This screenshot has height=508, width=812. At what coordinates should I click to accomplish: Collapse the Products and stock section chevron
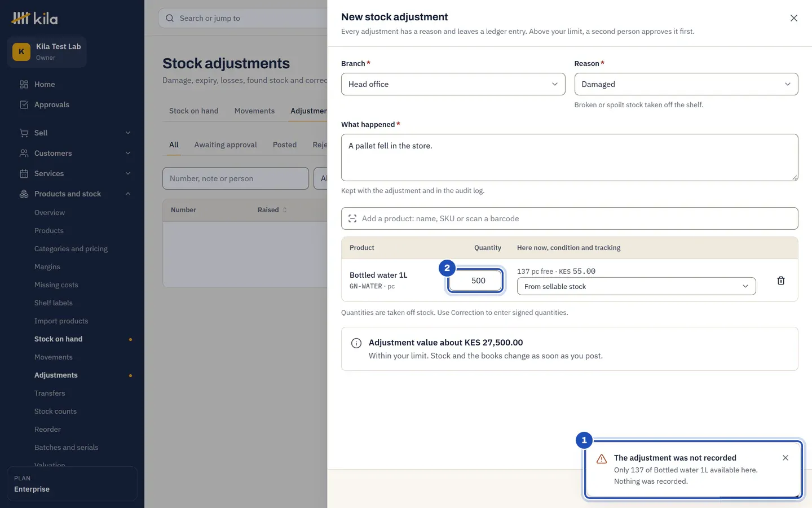coord(128,194)
